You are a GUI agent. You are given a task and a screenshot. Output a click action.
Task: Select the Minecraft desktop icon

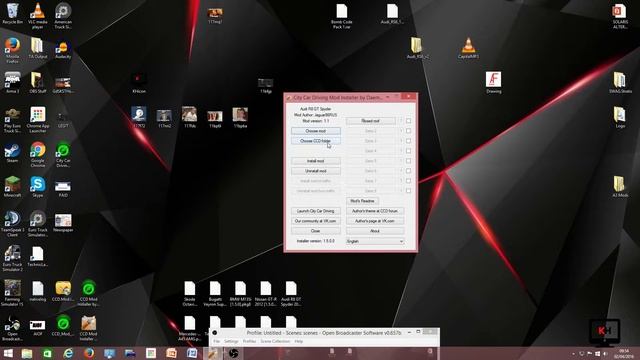[12, 187]
